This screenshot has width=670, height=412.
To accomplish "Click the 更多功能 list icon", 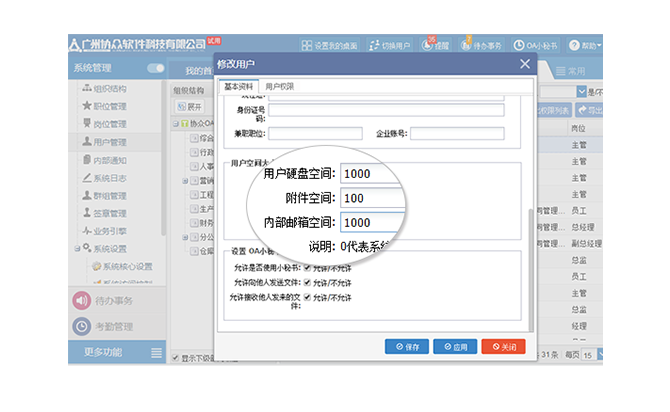I will [x=155, y=352].
